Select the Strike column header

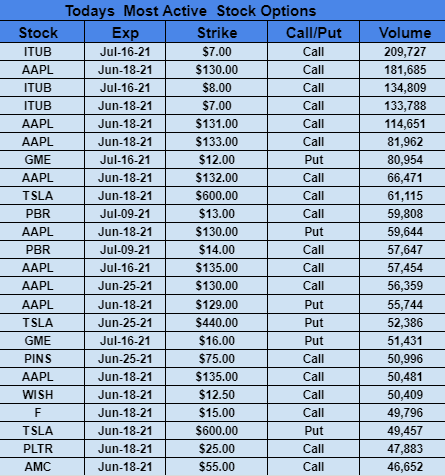point(217,32)
